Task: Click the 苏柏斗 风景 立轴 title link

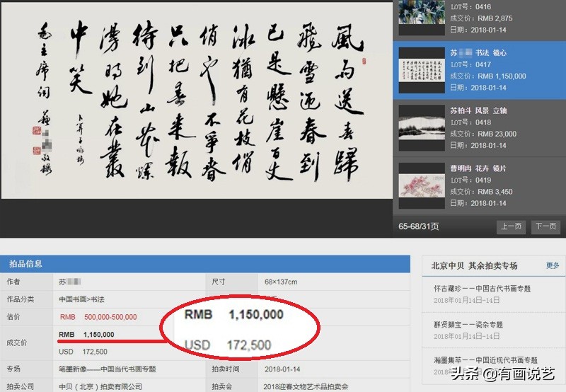Action: pos(478,111)
